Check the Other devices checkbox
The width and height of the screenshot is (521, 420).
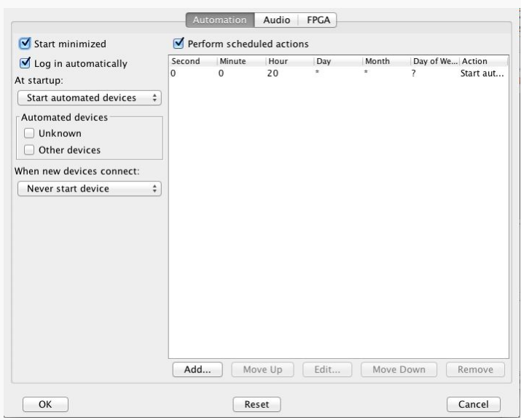tap(29, 150)
